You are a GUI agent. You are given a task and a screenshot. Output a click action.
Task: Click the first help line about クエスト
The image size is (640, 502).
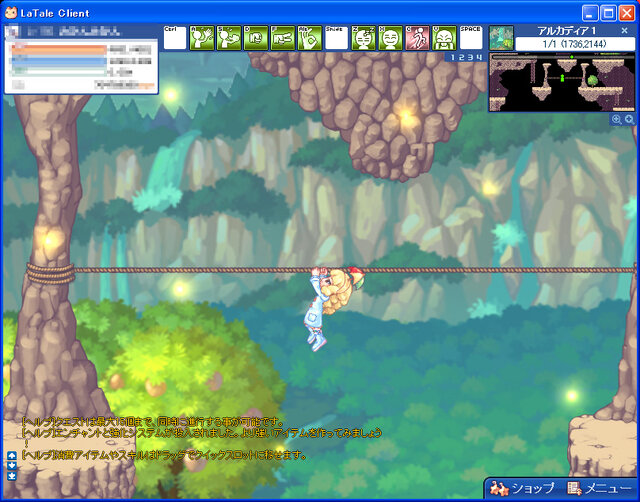tap(153, 421)
